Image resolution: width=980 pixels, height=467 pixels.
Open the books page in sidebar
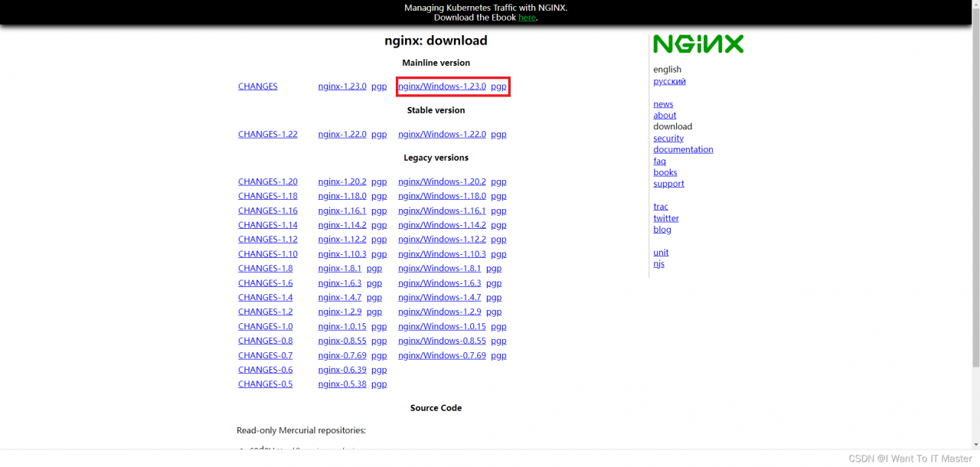click(665, 173)
